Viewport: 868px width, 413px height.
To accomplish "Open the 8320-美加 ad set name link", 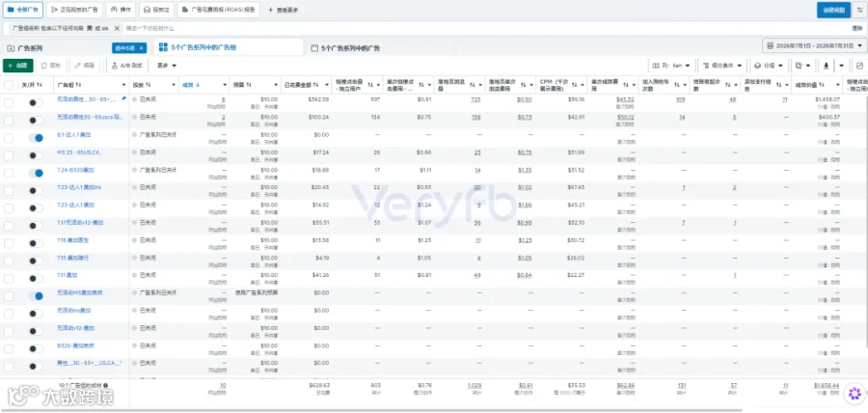I will pos(75,345).
